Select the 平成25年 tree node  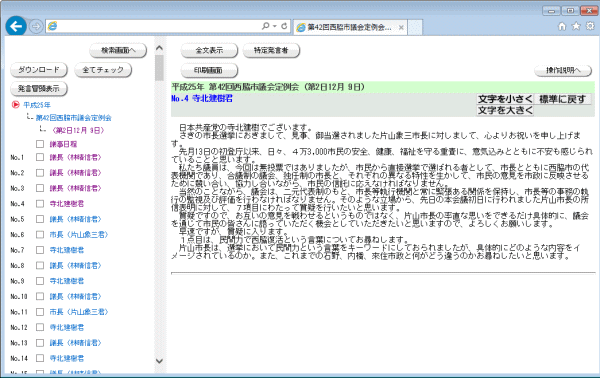point(37,105)
